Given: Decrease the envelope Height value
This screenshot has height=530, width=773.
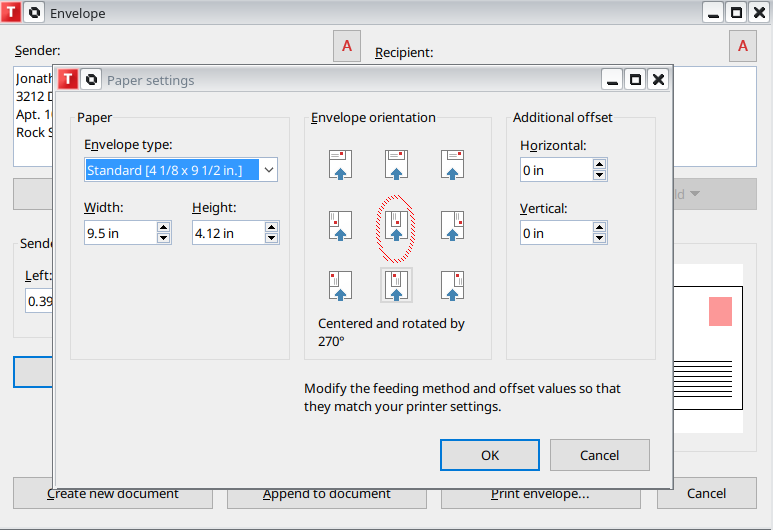Looking at the screenshot, I should click(x=271, y=238).
